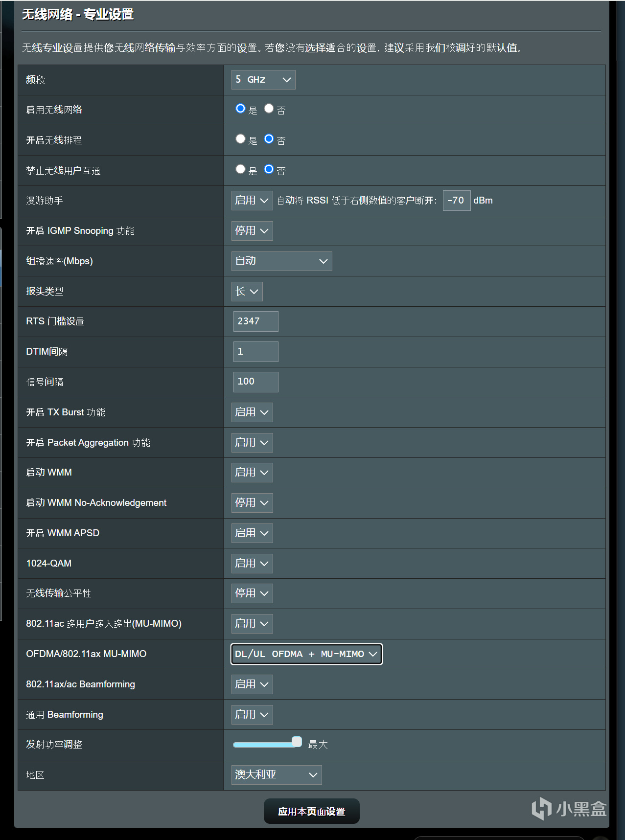The width and height of the screenshot is (625, 840).
Task: Select 否 for 启用无线网络
Action: click(269, 109)
